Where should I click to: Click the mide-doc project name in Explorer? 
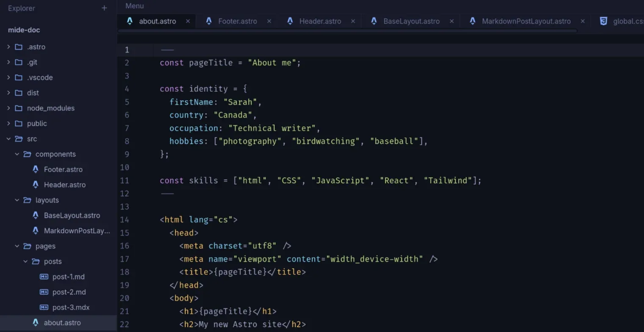[24, 30]
